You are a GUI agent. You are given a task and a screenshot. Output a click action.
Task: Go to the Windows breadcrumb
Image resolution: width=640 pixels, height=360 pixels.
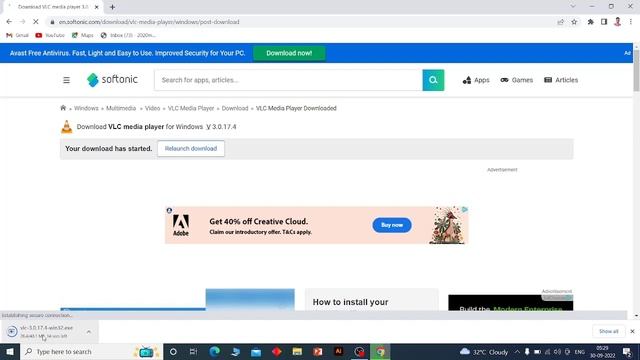pyautogui.click(x=86, y=108)
